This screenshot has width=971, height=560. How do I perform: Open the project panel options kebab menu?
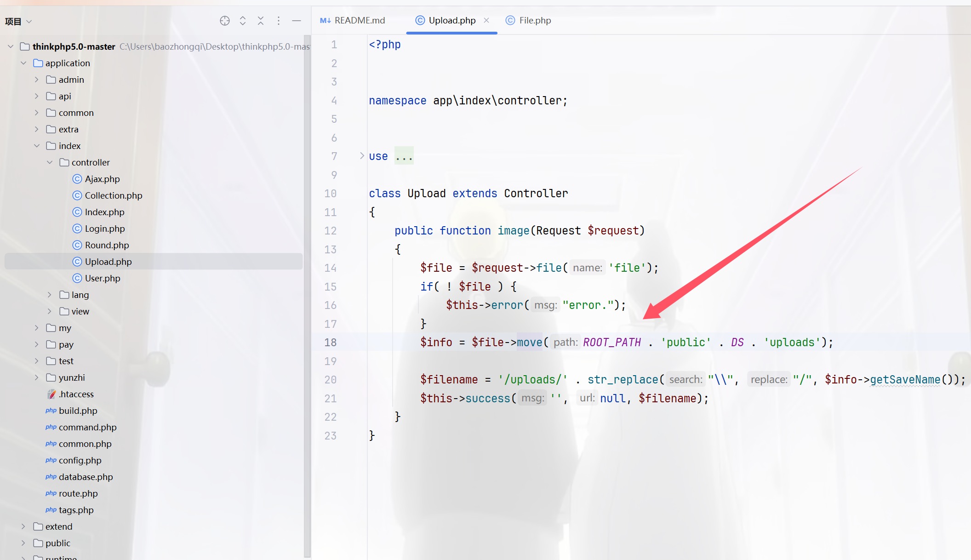(279, 21)
